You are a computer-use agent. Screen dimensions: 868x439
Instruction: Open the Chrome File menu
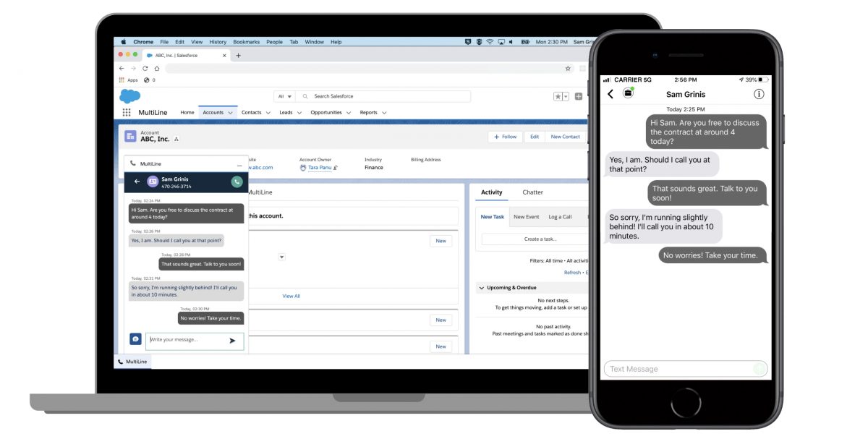click(x=164, y=42)
